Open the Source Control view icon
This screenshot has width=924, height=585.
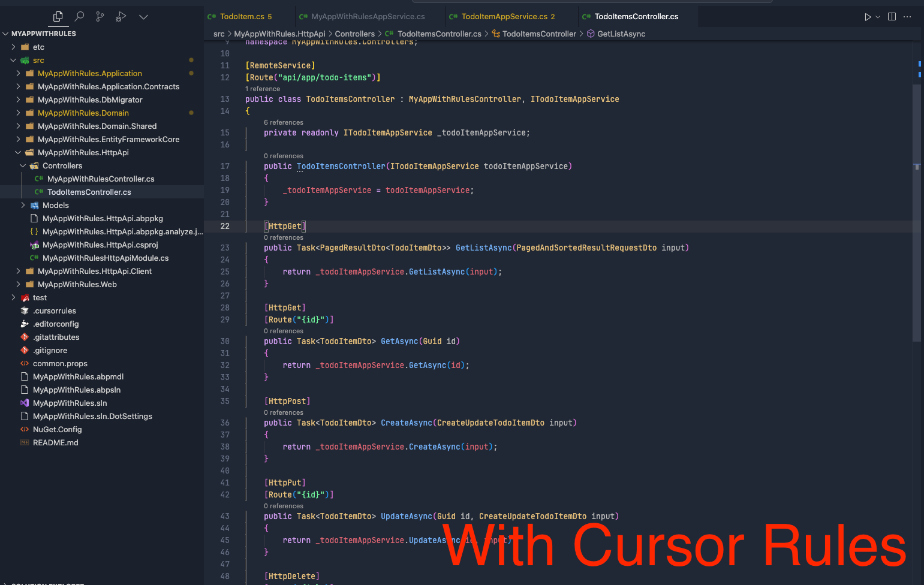[100, 17]
